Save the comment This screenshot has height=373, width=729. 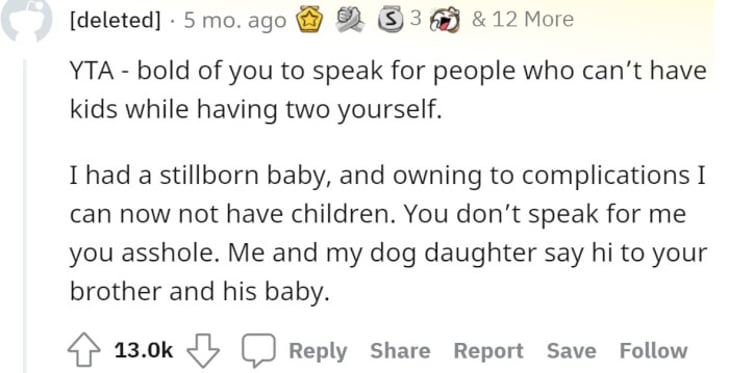571,351
